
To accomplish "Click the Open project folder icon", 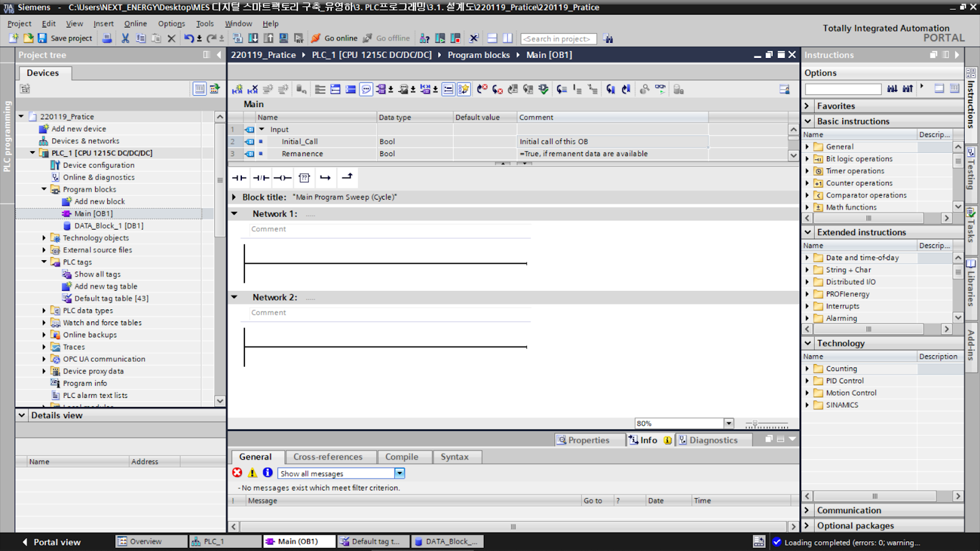I will pos(28,38).
